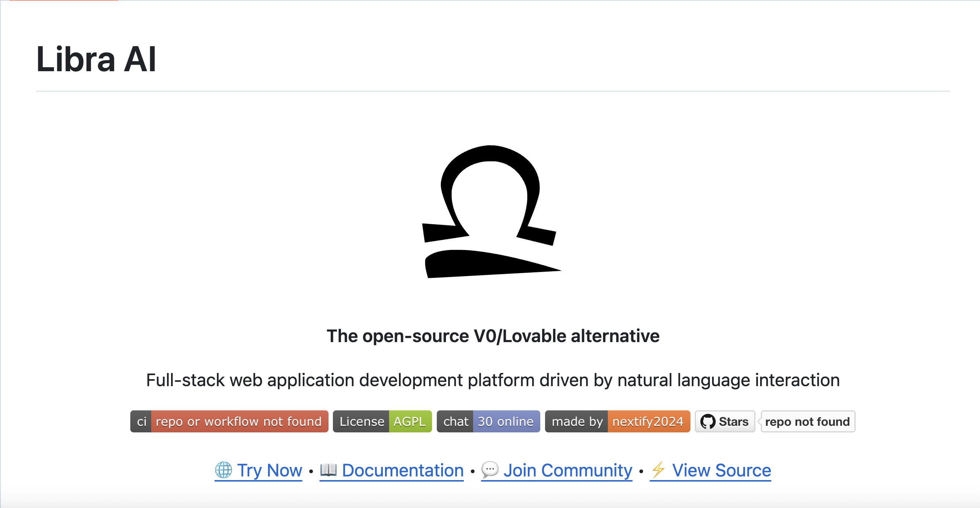
Task: Open the Try Now link text
Action: [269, 470]
